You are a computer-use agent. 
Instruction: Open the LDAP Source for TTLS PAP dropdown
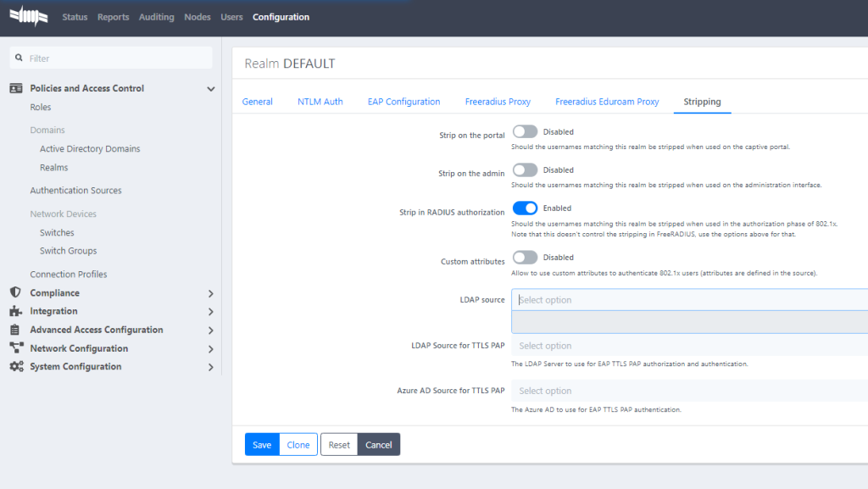688,346
